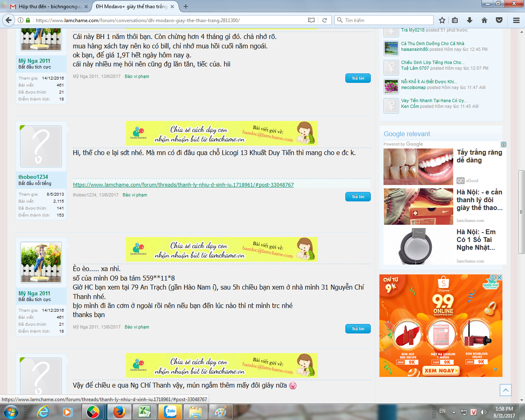Image resolution: width=525 pixels, height=420 pixels.
Task: Go to the Firefox home page
Action: [484, 20]
